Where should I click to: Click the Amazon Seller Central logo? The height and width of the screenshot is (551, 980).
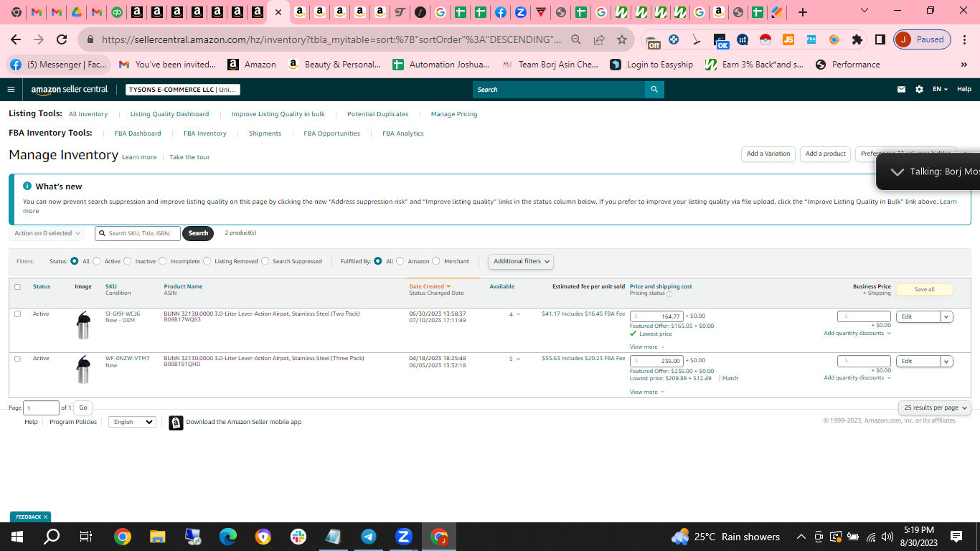69,90
